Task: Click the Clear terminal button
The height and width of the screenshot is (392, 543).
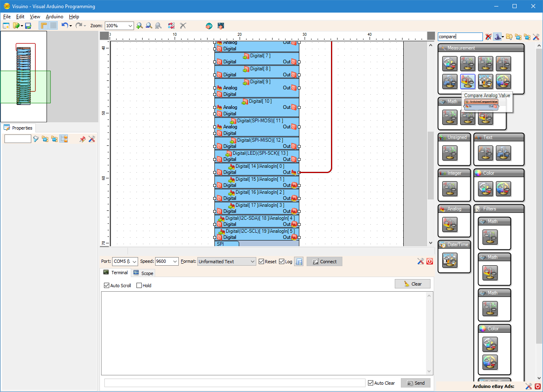Action: click(x=413, y=284)
